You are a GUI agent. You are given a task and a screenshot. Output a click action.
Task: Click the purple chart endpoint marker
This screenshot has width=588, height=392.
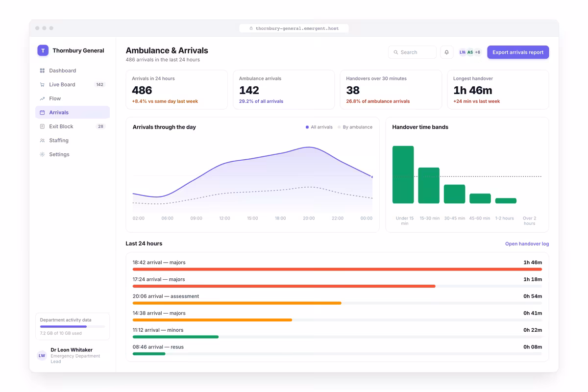click(372, 177)
